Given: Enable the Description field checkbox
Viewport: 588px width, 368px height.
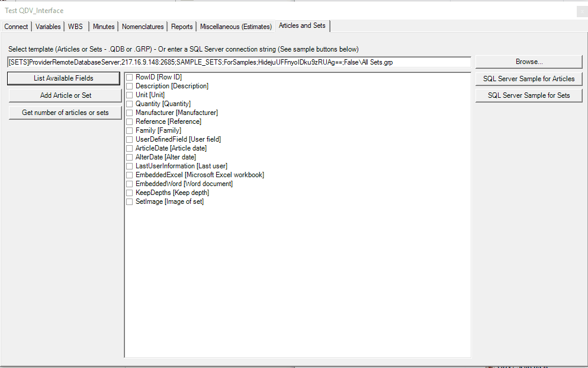Looking at the screenshot, I should [129, 86].
